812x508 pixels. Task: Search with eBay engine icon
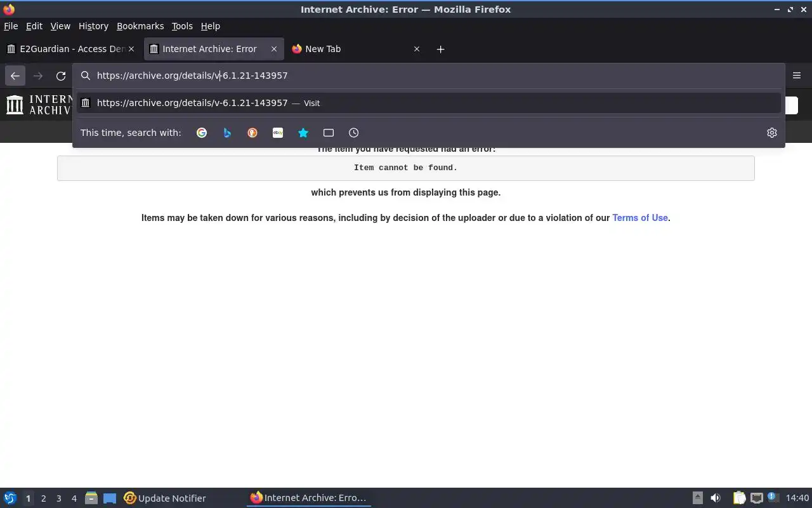[x=278, y=133]
